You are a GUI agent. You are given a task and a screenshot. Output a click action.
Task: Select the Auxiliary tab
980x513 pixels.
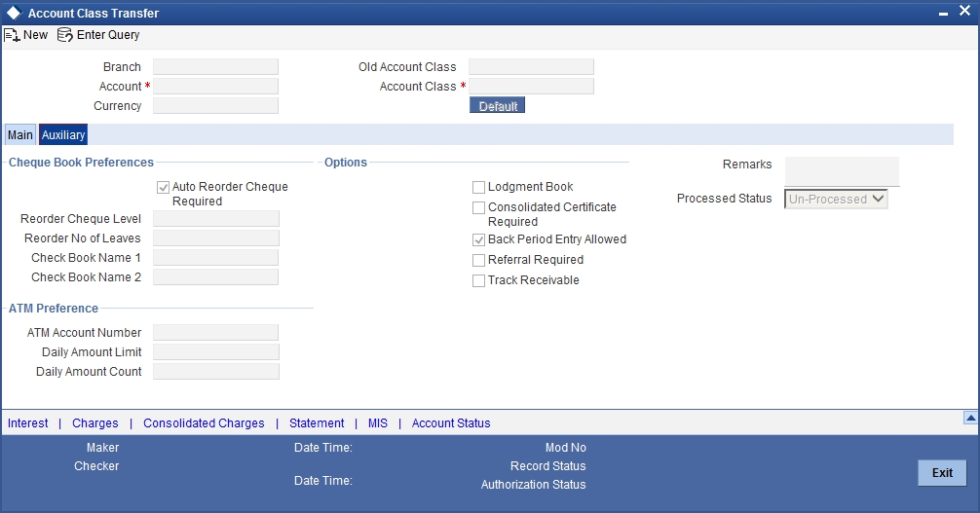point(63,135)
